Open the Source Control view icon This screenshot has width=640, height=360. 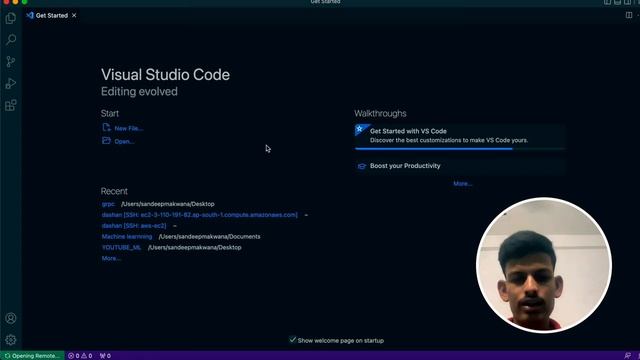pyautogui.click(x=11, y=62)
